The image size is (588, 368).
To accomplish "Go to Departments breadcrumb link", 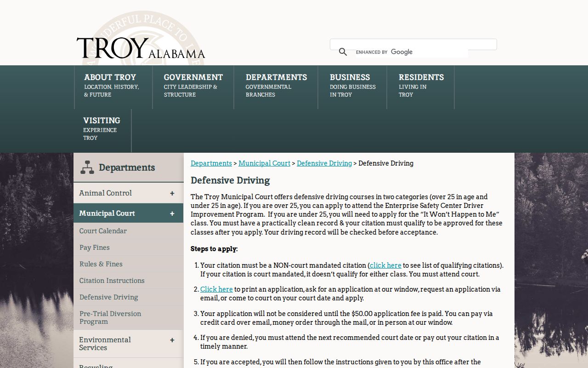I will point(211,163).
